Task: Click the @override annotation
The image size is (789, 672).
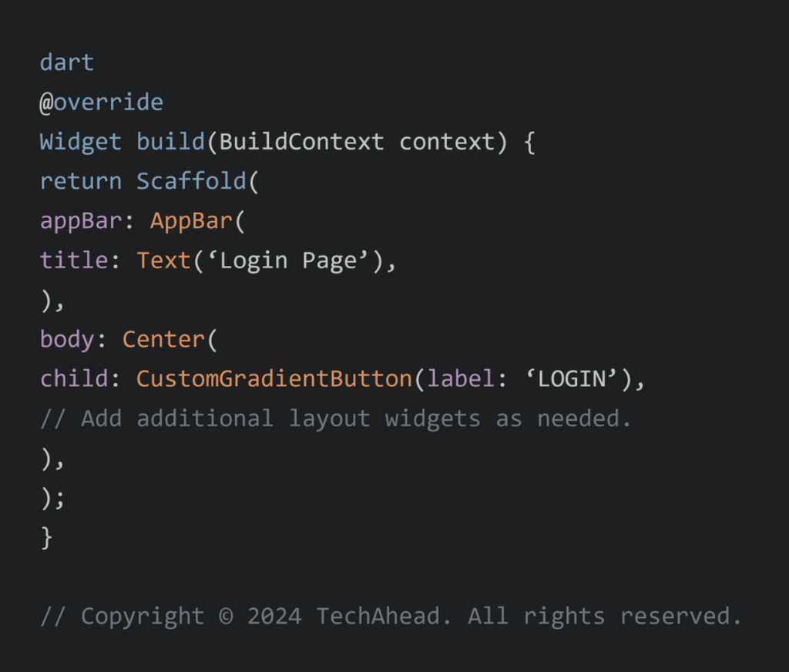Action: tap(101, 102)
